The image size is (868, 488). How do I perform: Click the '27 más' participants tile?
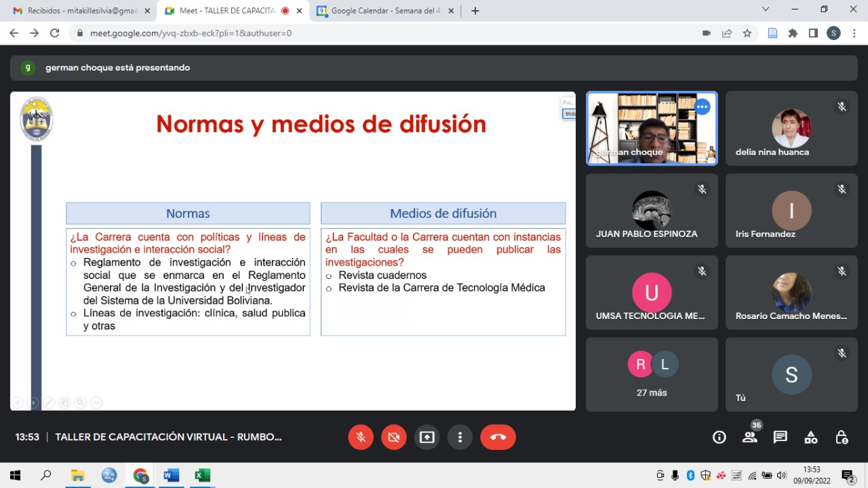point(652,375)
